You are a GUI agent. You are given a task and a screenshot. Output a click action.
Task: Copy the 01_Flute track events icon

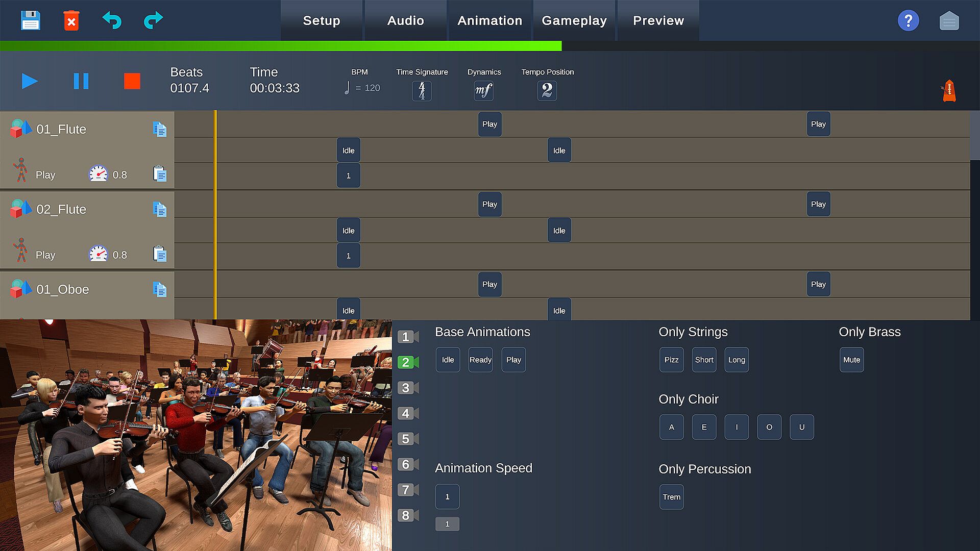[x=159, y=129]
